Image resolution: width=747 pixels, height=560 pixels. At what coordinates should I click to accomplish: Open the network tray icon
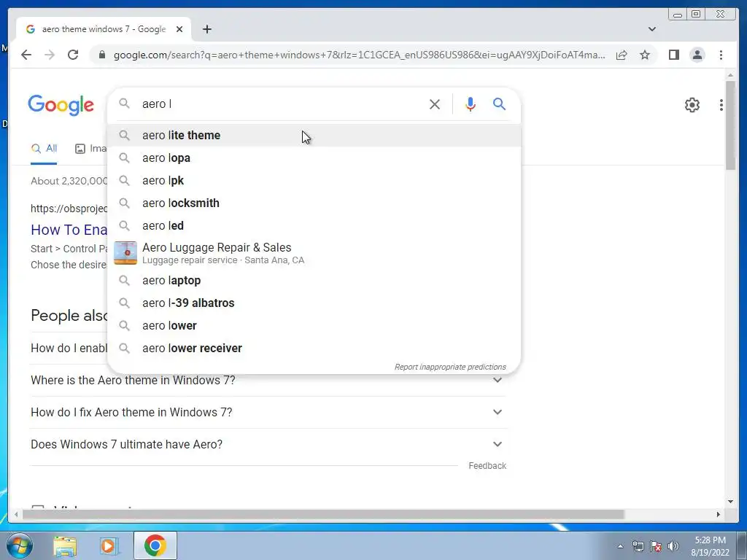click(x=638, y=546)
